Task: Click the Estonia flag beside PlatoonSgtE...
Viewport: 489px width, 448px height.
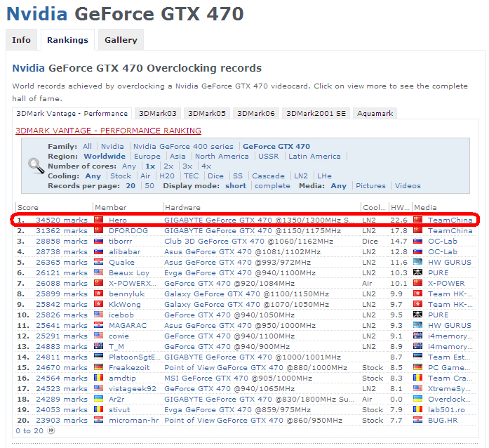Action: point(98,357)
